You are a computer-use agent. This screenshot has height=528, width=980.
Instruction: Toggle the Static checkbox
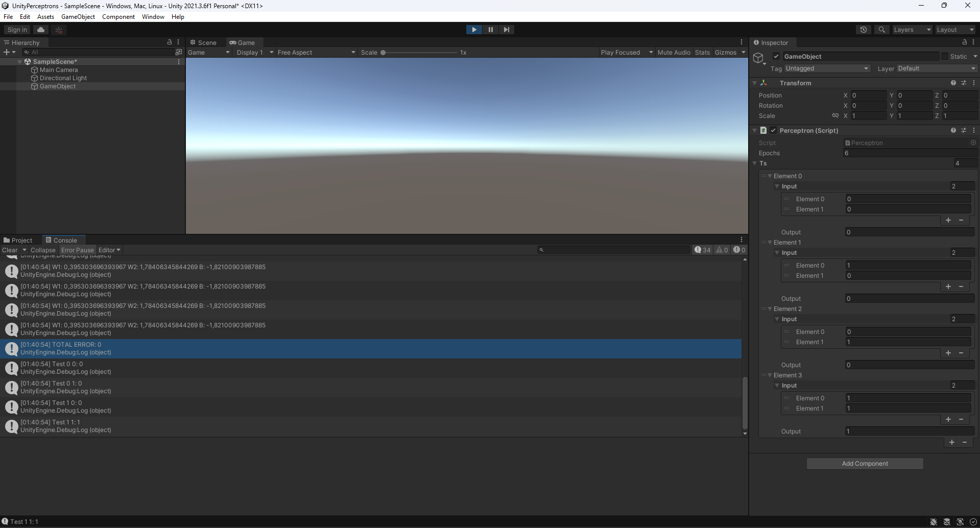click(x=944, y=56)
